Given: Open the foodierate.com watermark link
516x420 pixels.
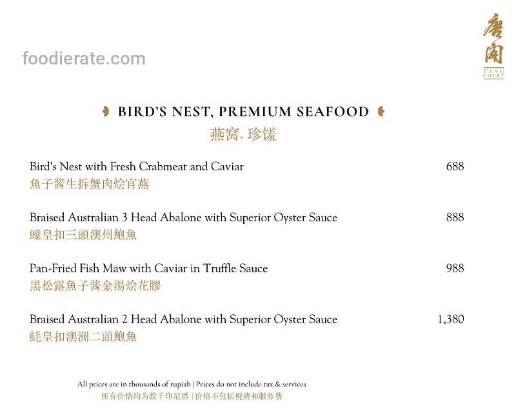Looking at the screenshot, I should (84, 59).
